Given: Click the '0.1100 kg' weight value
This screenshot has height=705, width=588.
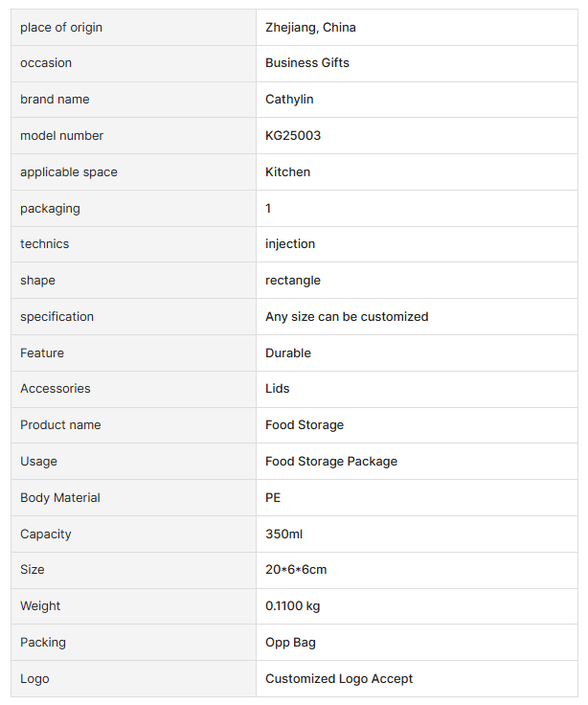Looking at the screenshot, I should click(x=293, y=606).
